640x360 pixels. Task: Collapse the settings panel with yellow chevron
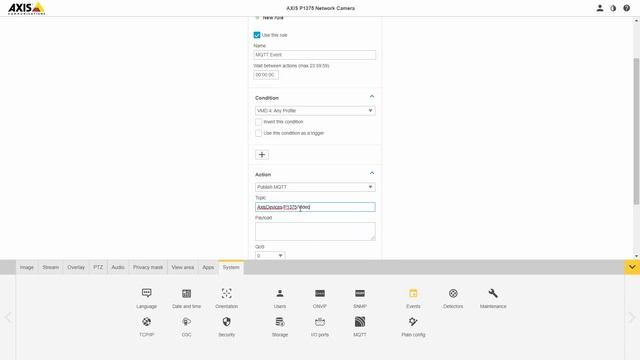pos(632,267)
